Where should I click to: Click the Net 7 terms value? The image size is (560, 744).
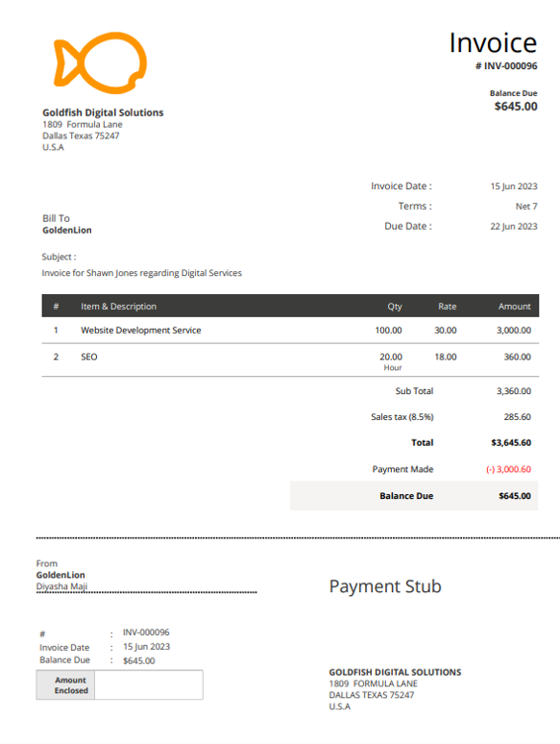coord(526,207)
